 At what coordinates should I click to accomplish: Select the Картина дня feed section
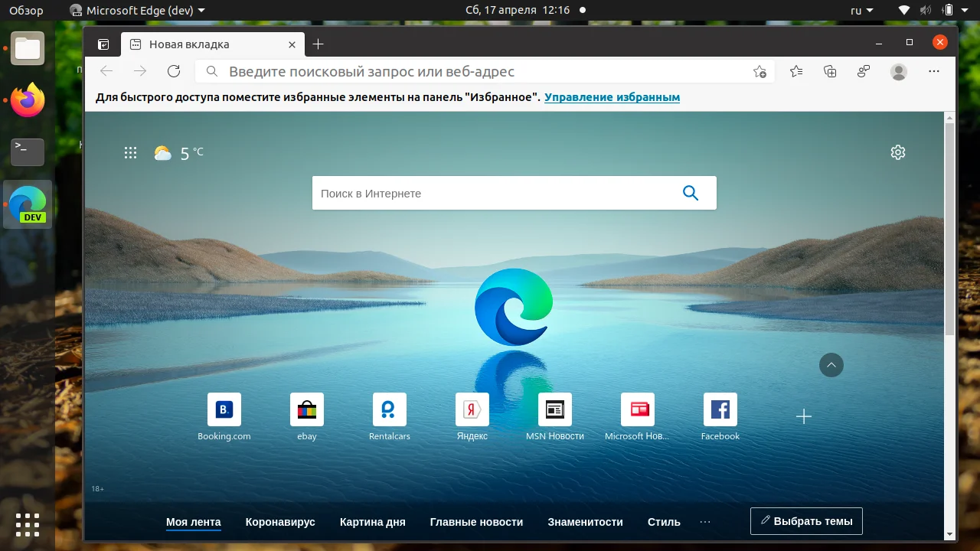(x=373, y=522)
